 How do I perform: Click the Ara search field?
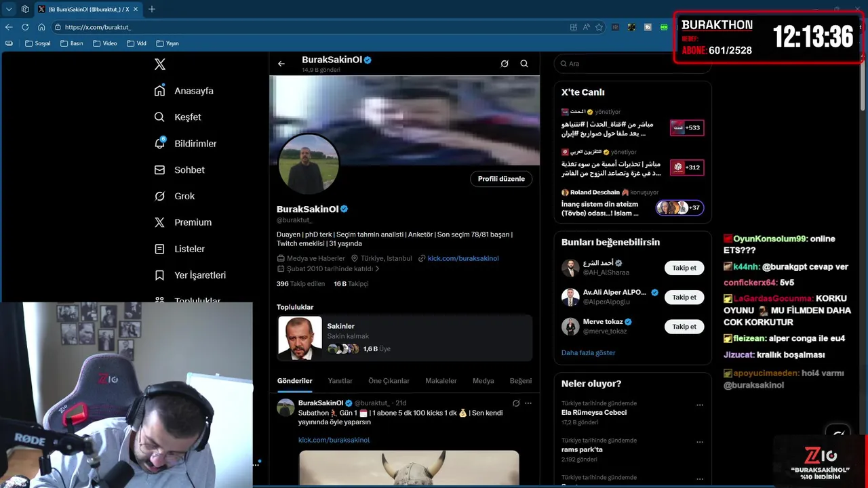click(632, 64)
